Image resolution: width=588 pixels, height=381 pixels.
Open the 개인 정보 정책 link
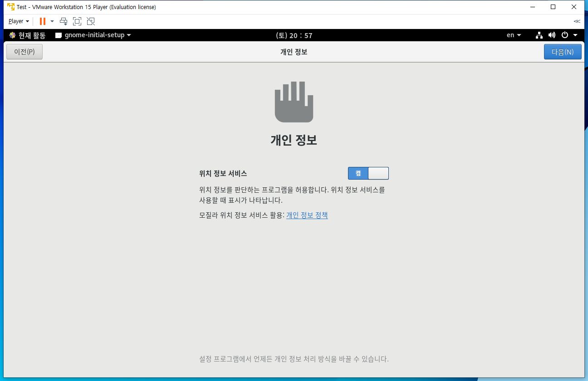point(307,215)
